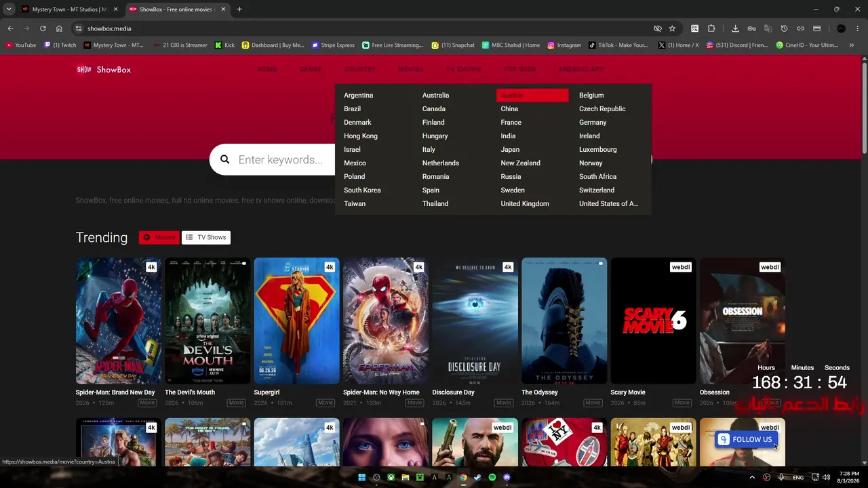Viewport: 868px width, 488px height.
Task: Open the Scary Movie title link
Action: (x=628, y=392)
